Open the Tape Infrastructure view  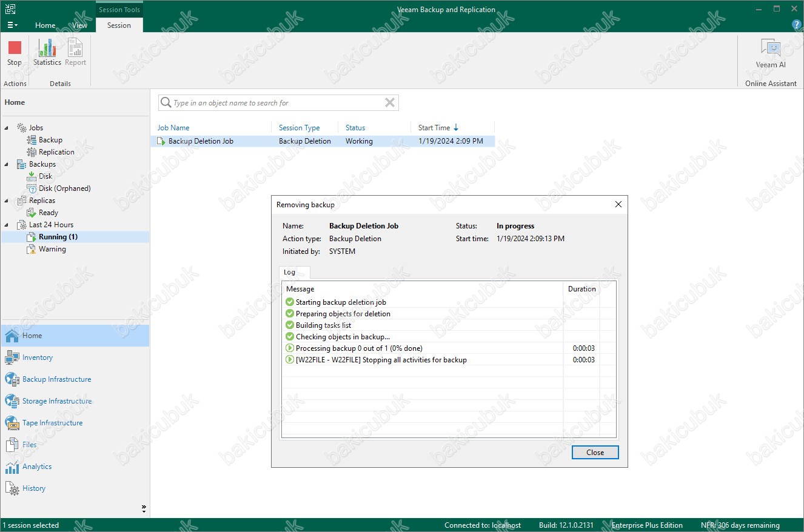tap(52, 423)
